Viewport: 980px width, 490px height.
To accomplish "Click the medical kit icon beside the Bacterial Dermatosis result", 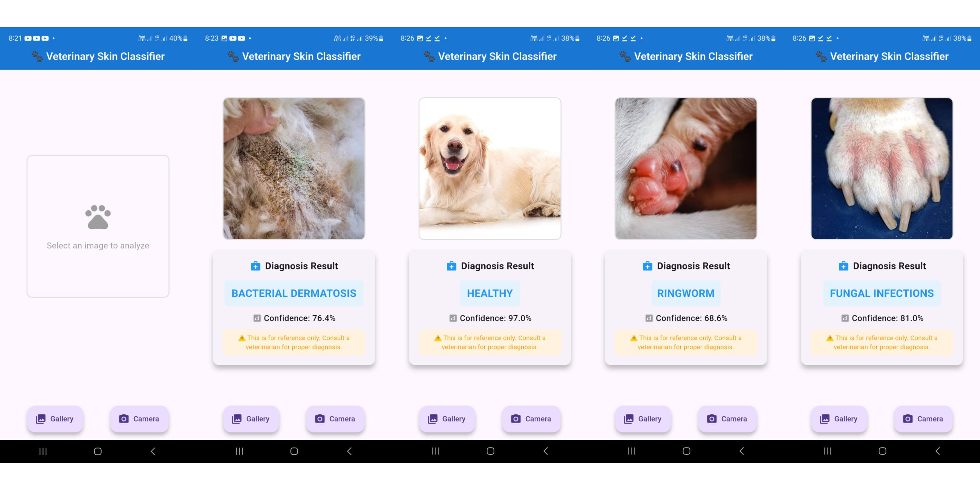I will pos(255,266).
